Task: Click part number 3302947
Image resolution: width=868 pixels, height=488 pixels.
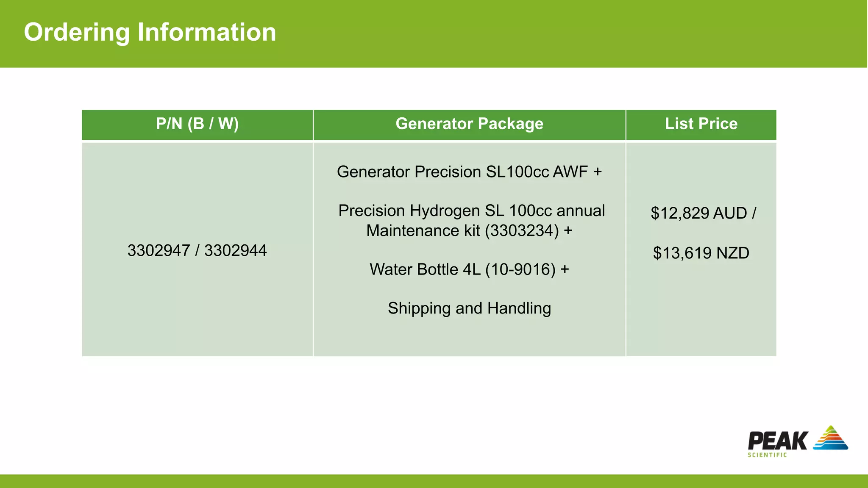Action: click(159, 250)
